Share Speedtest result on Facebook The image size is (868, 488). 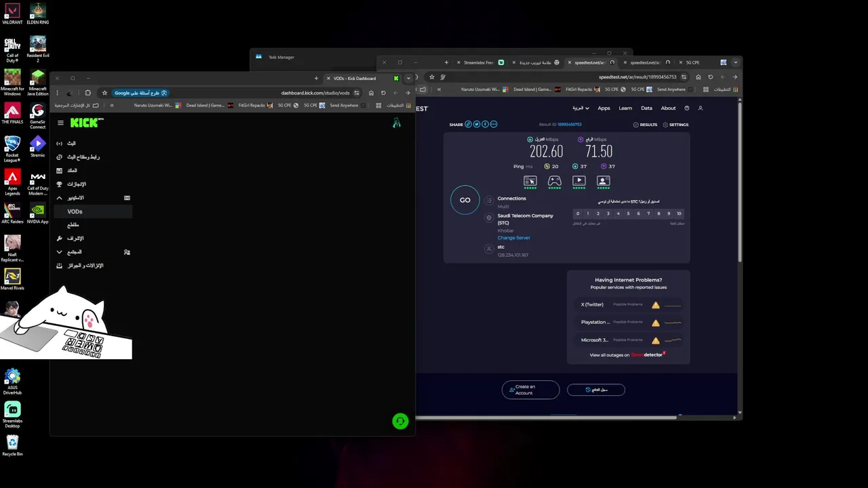[485, 125]
